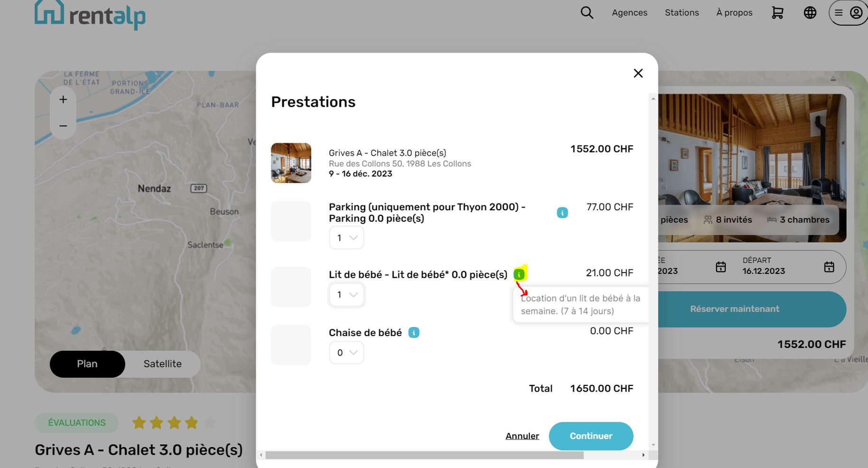
Task: Click the search magnifier icon
Action: (587, 13)
